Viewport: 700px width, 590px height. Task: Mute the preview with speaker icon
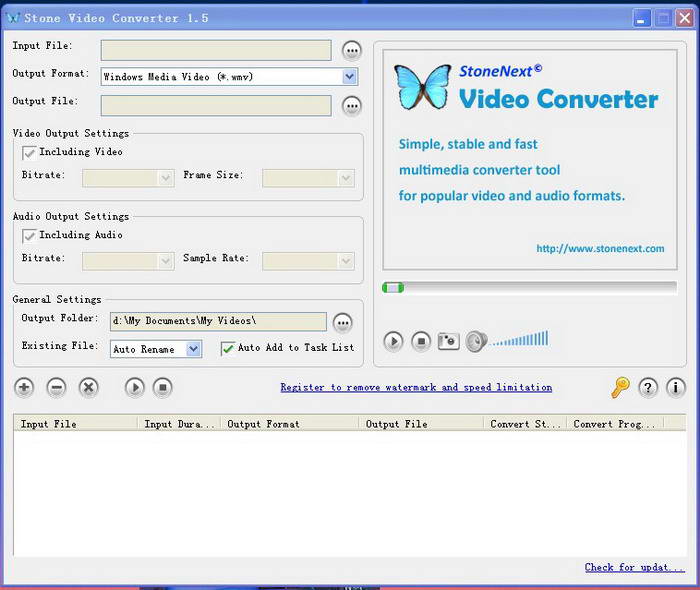(x=476, y=341)
